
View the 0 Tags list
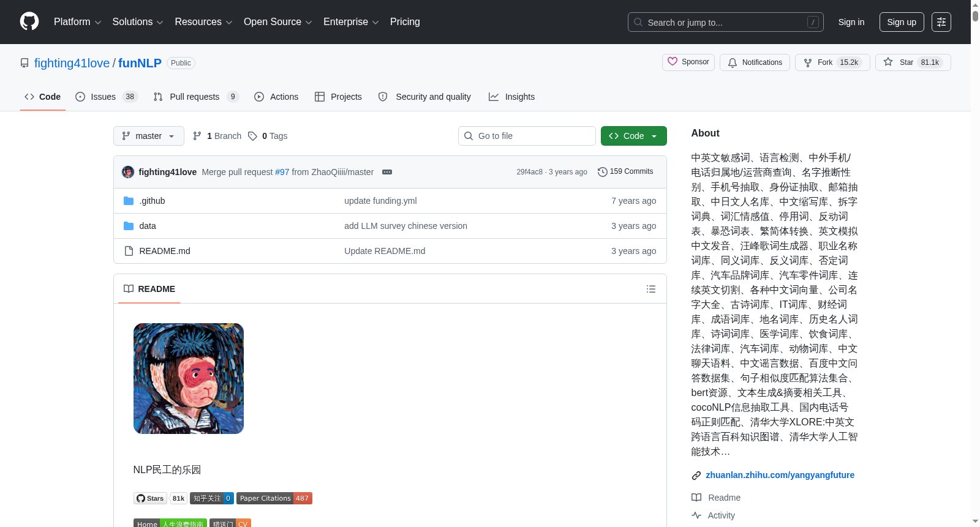click(x=268, y=136)
